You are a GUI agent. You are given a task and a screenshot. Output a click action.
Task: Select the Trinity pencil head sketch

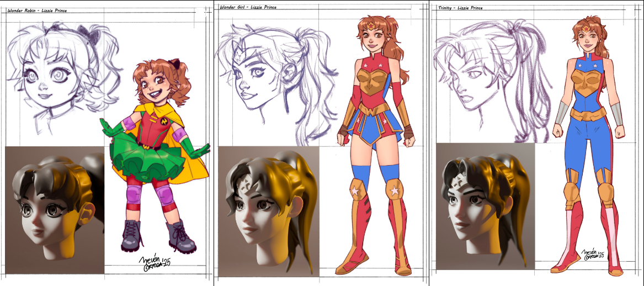click(495, 80)
